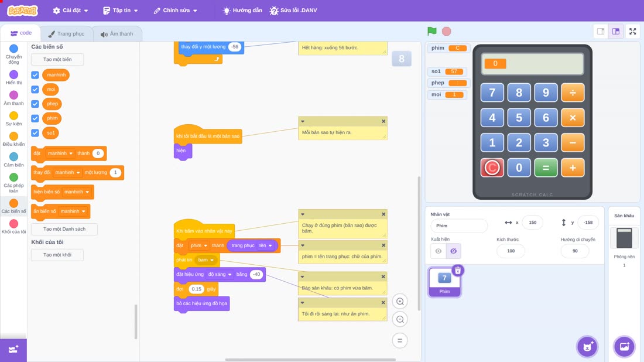Stop the project with red stop button
Viewport: 644px width, 362px height.
(447, 31)
